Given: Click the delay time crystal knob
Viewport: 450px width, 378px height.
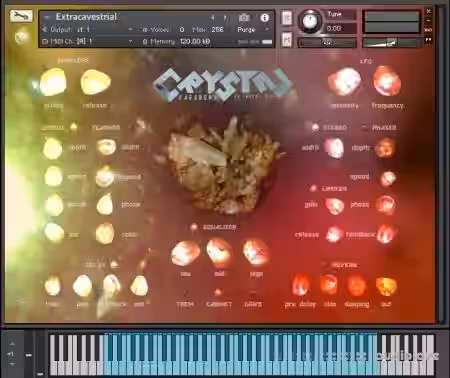Looking at the screenshot, I should pyautogui.click(x=53, y=286).
